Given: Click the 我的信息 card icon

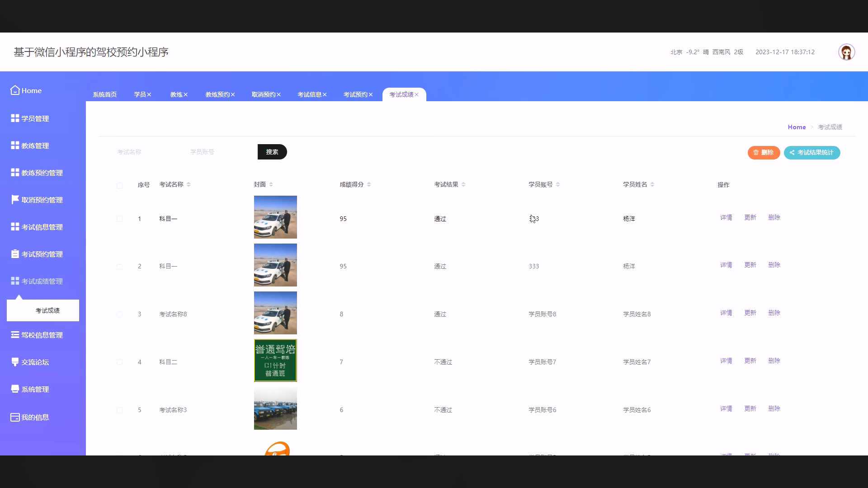Looking at the screenshot, I should (15, 417).
